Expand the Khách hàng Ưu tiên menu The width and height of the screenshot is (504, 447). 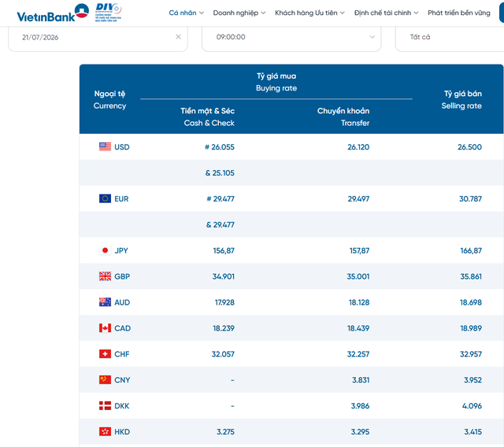[309, 13]
